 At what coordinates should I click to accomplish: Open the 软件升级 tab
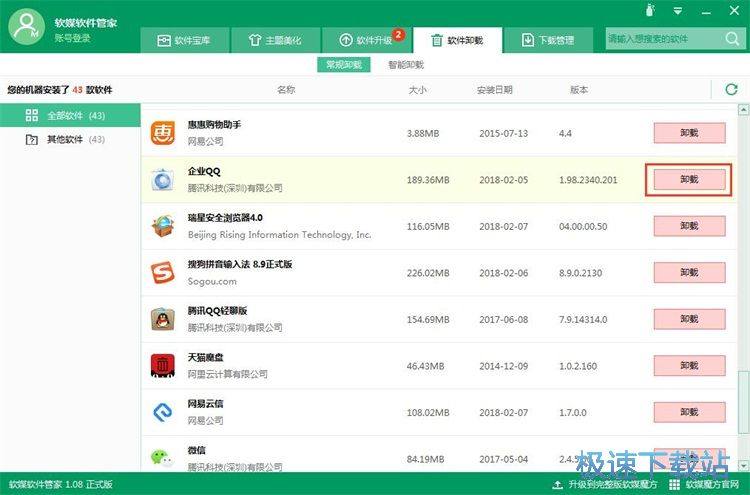tap(366, 40)
